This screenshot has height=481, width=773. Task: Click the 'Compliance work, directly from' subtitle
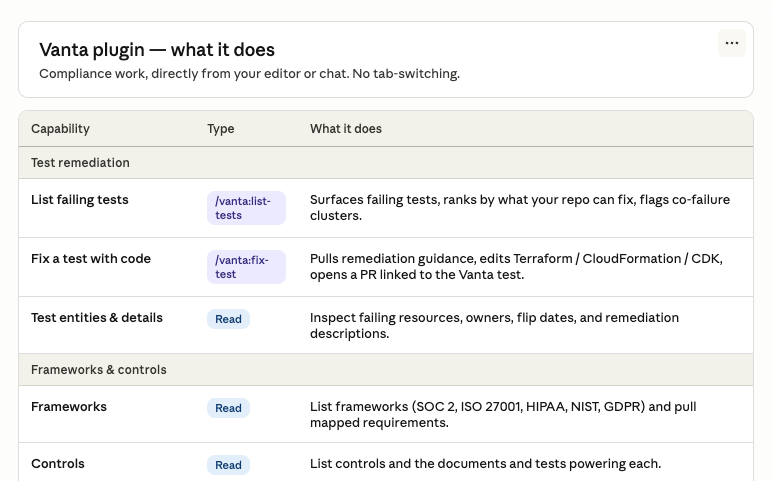click(249, 73)
